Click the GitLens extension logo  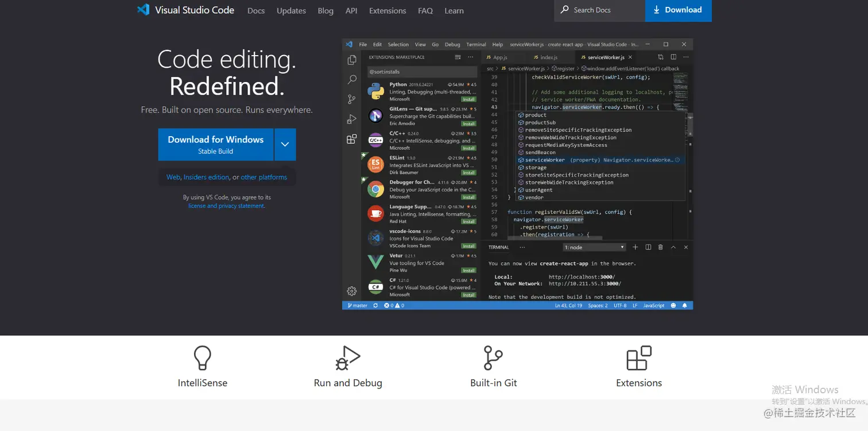point(375,116)
